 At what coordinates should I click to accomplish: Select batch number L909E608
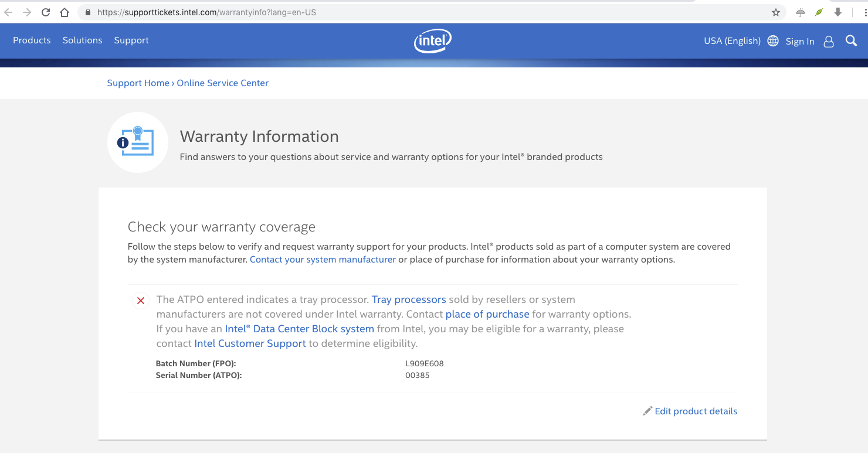425,363
